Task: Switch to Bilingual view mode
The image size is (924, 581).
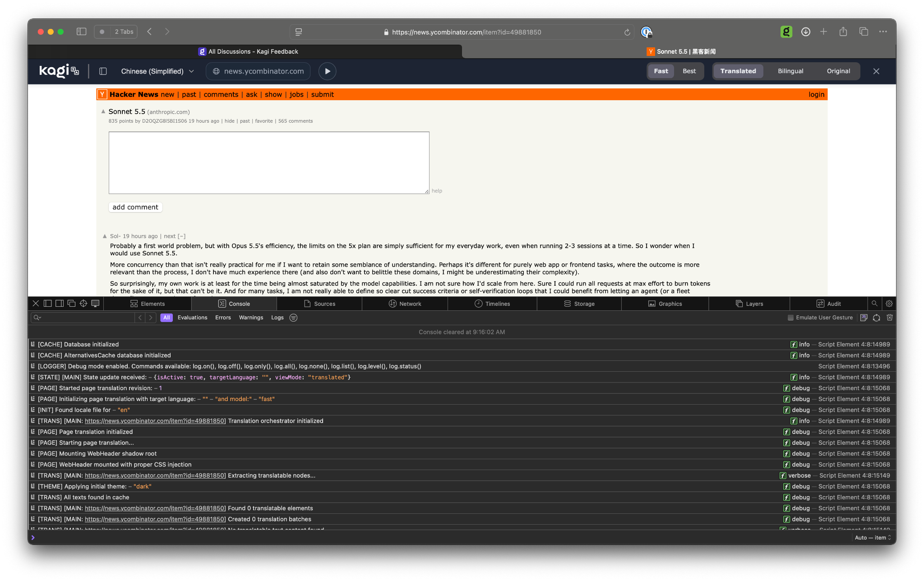Action: point(790,71)
